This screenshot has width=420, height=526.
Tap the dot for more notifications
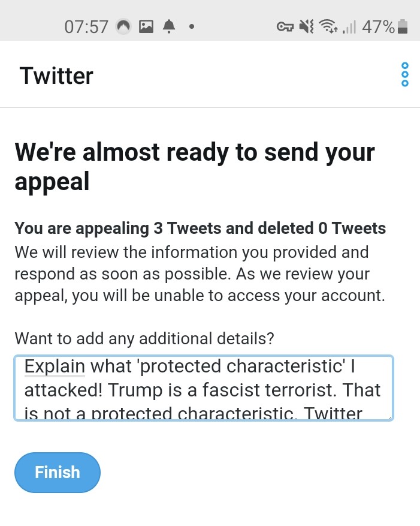point(191,27)
